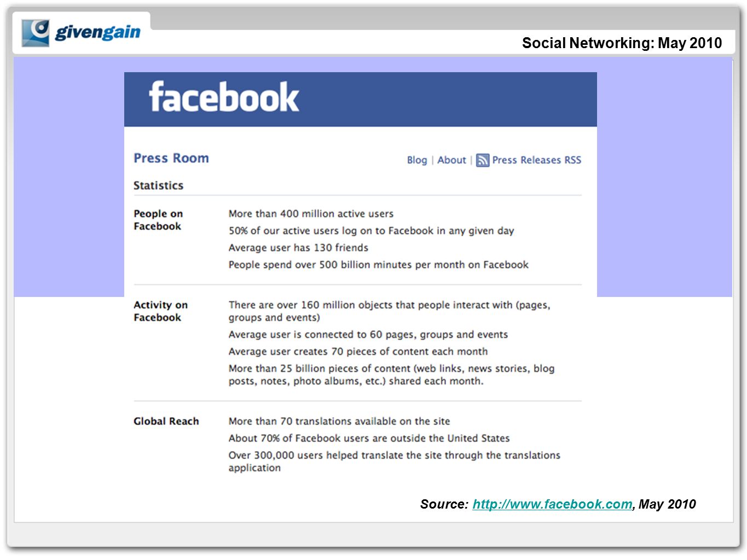
Task: Click the RSS feed icon
Action: [x=483, y=160]
